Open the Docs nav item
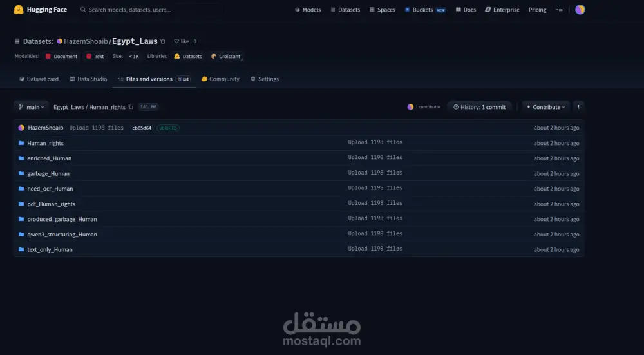The height and width of the screenshot is (355, 644). (466, 10)
